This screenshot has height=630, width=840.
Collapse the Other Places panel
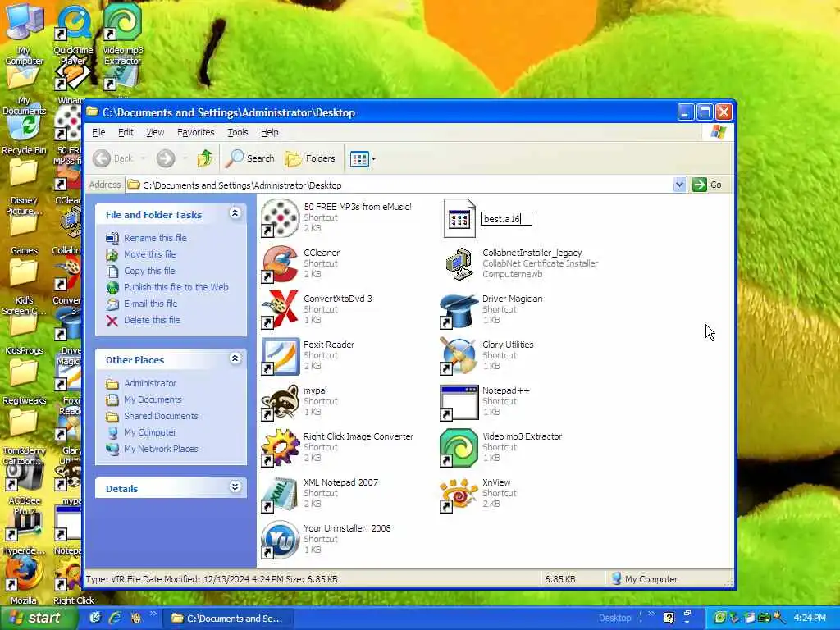click(235, 358)
